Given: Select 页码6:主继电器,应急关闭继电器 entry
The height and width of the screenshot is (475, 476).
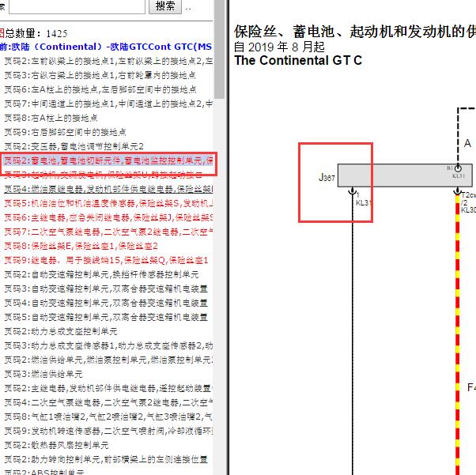Looking at the screenshot, I should click(108, 217).
